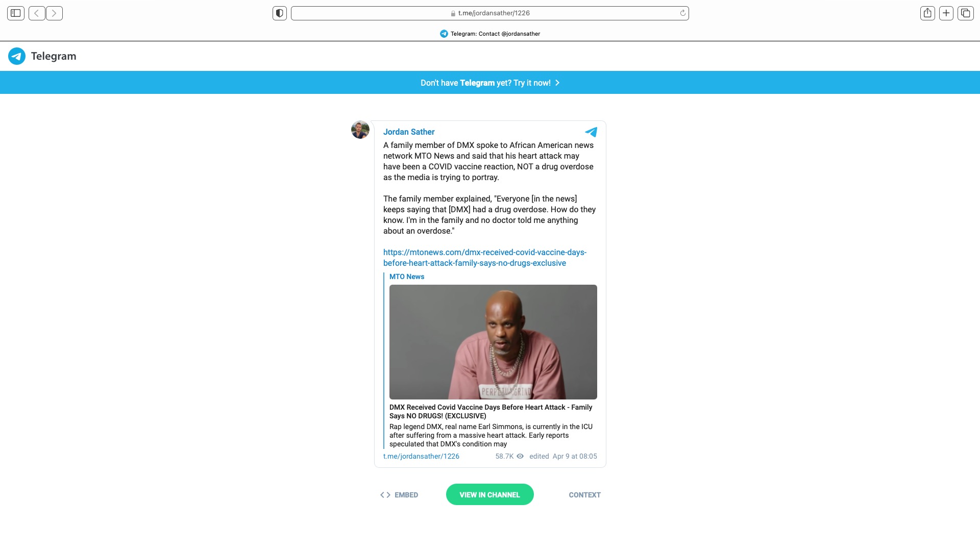Reload the page with refresh icon
The image size is (980, 551).
coord(682,13)
